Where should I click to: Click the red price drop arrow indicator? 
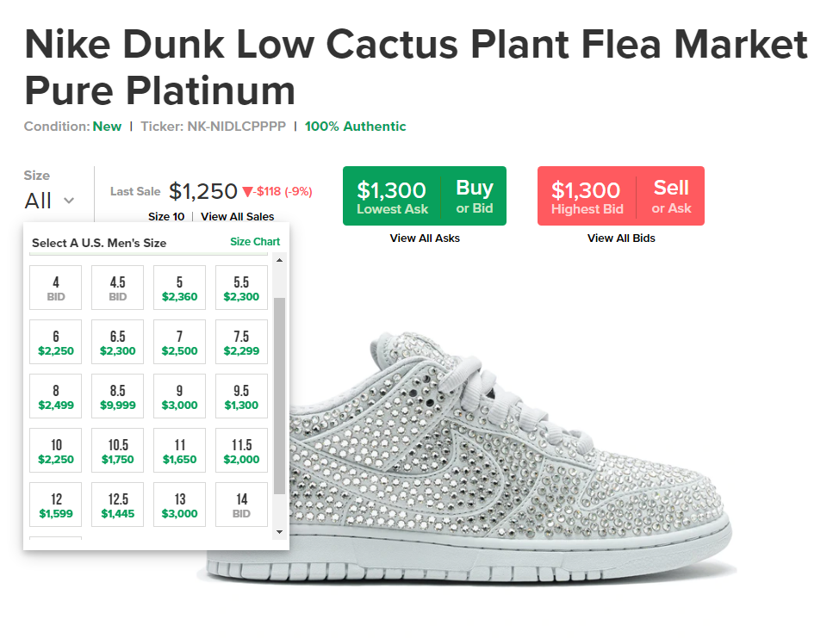(x=247, y=192)
